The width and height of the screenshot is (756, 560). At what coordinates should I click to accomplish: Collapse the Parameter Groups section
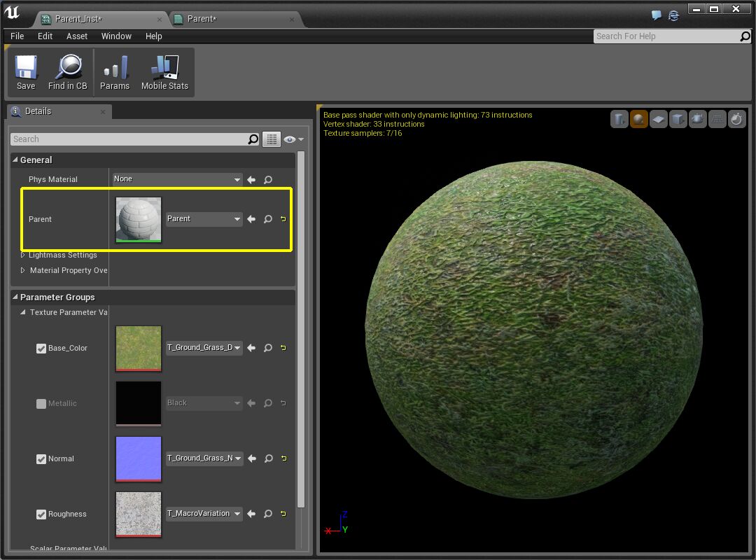pos(15,297)
